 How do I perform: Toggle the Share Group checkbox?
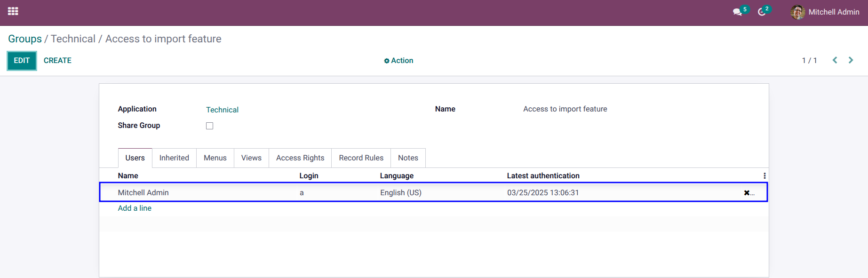[209, 126]
